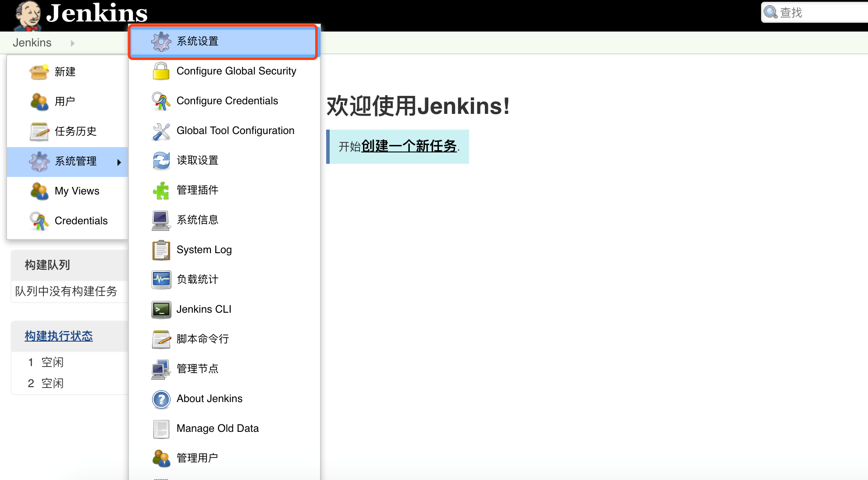868x480 pixels.
Task: Expand the 系统管理 submenu arrow
Action: click(x=119, y=162)
